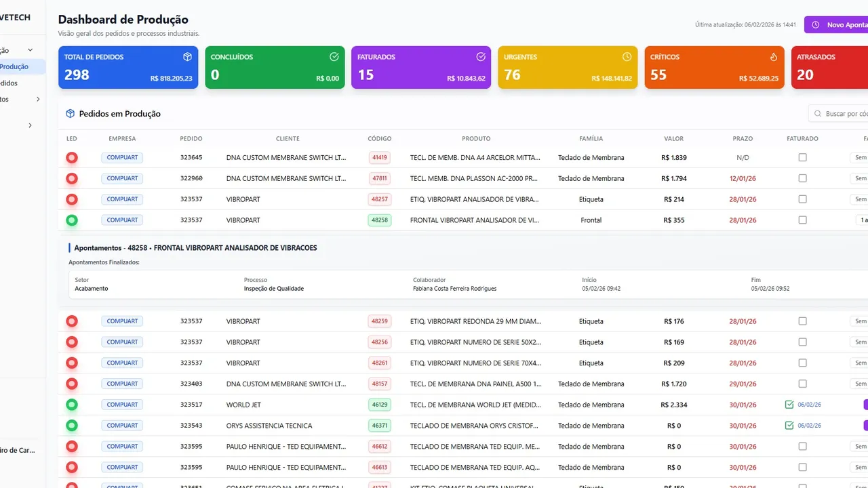This screenshot has width=868, height=488.
Task: Click the Novo Apontamento button
Action: [836, 25]
